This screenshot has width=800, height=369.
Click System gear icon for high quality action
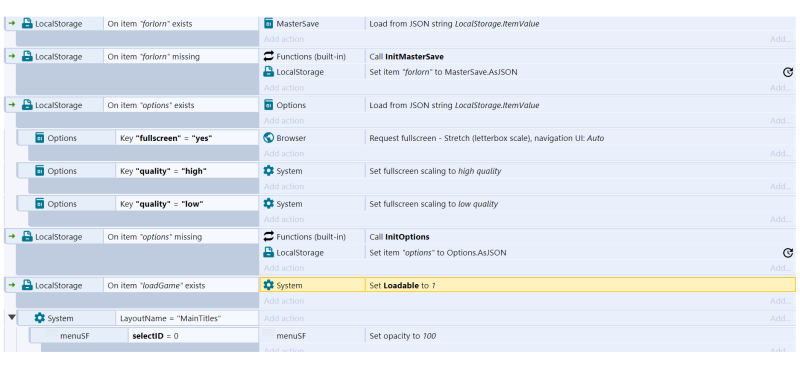tap(268, 171)
